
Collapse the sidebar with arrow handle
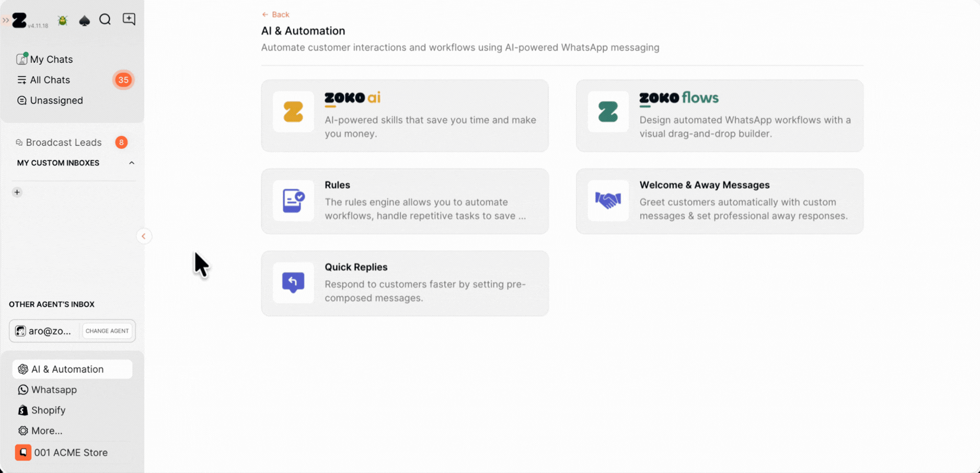tap(144, 236)
